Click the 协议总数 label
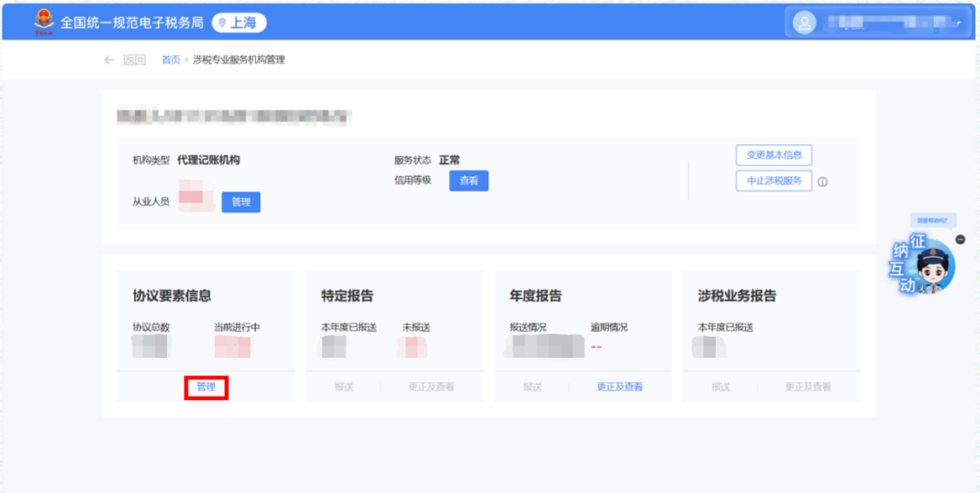 152,327
